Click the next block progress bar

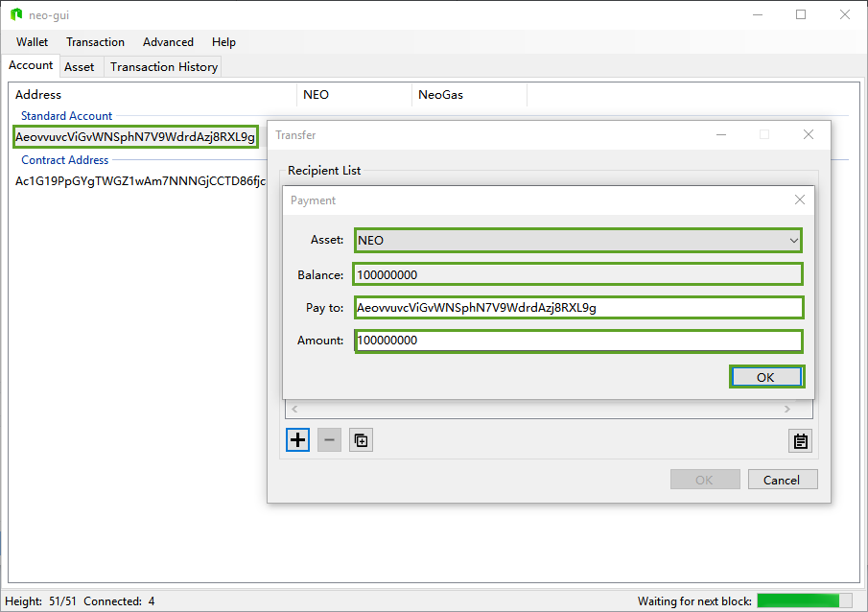point(805,600)
